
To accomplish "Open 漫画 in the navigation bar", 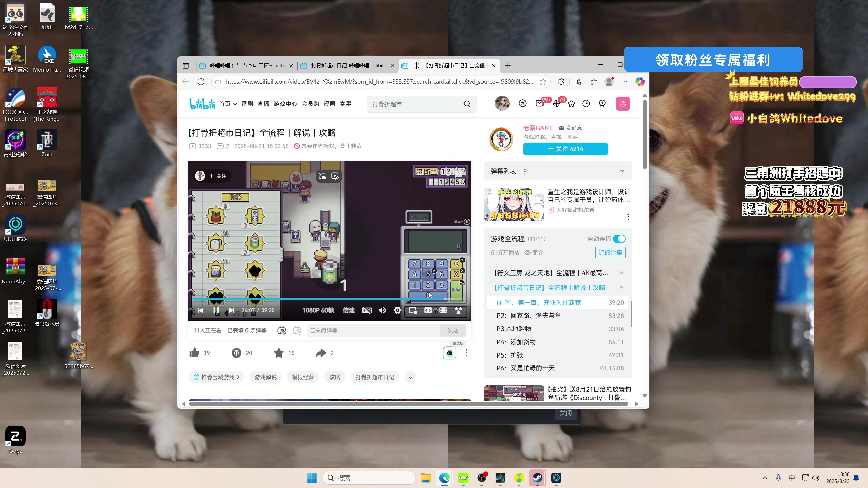I will tap(329, 104).
